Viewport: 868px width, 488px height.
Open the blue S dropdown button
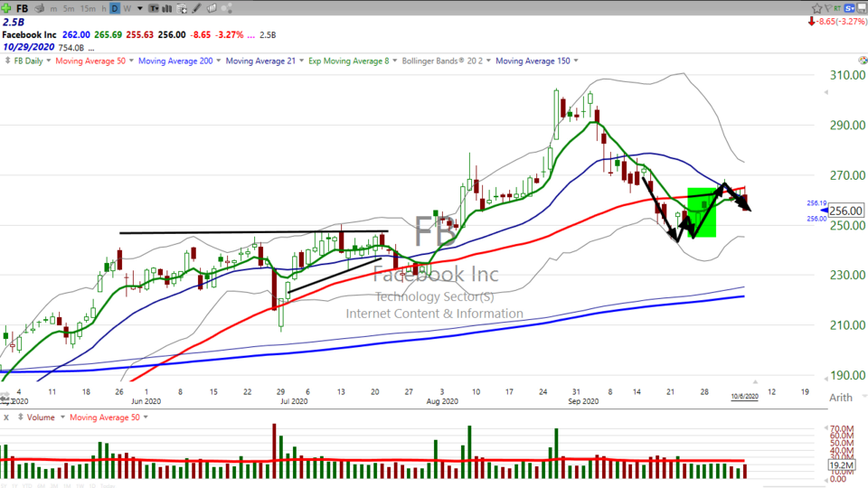coord(849,8)
